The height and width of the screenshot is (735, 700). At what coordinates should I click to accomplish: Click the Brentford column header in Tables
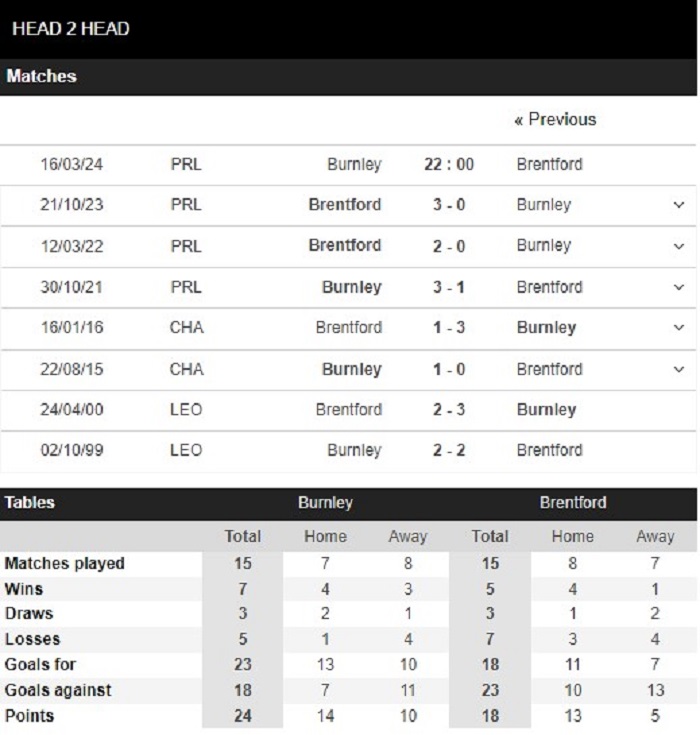(x=573, y=502)
